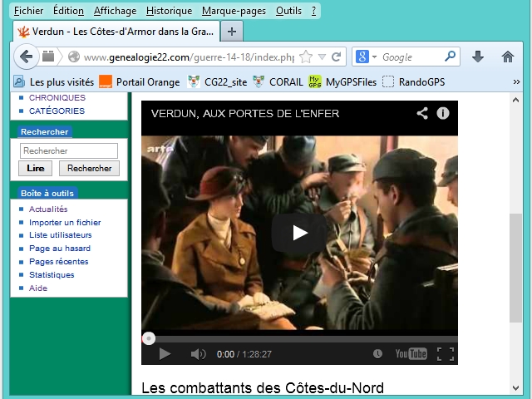Open the Outils menu
The width and height of the screenshot is (532, 399).
pos(288,11)
